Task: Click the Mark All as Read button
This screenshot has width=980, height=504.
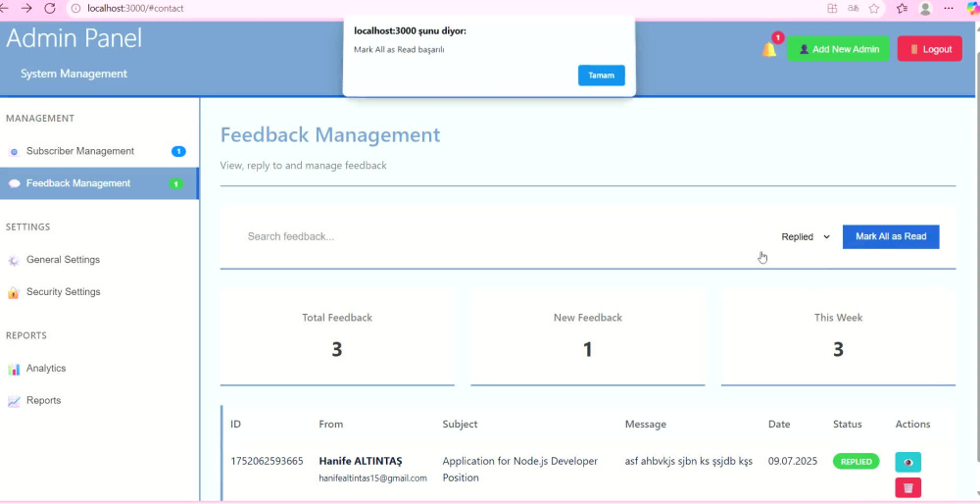Action: (x=891, y=237)
